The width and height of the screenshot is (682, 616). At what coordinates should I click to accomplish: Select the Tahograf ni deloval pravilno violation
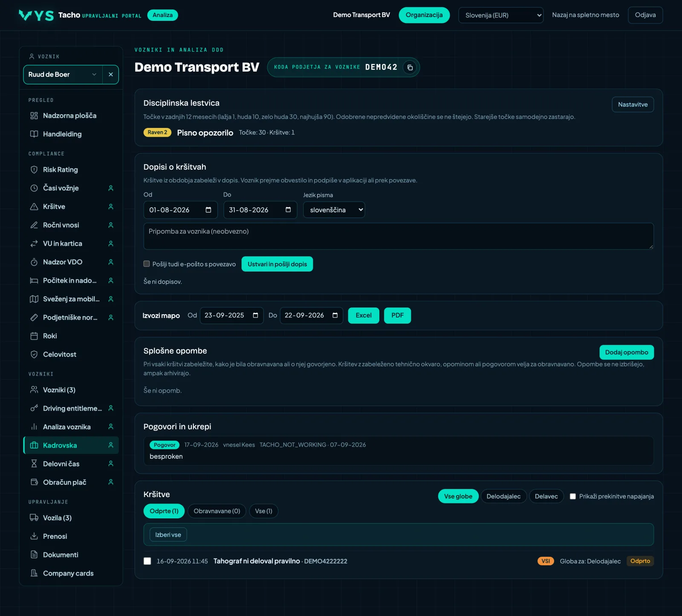point(147,561)
